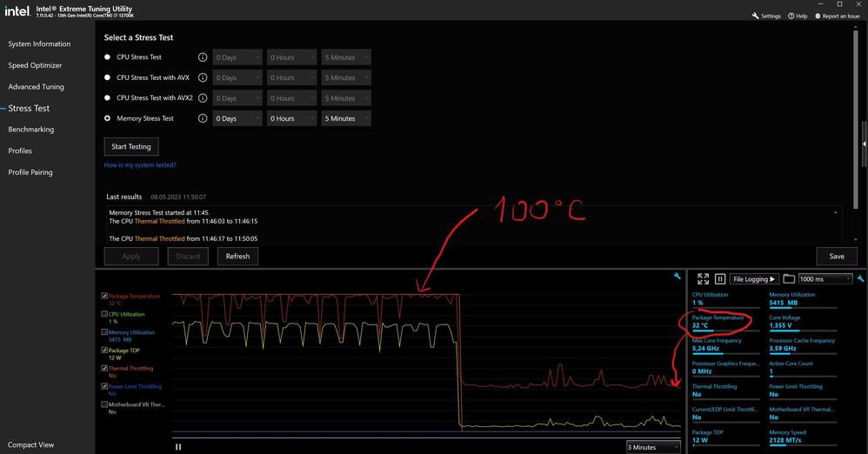Click the Core Voltage 1,355 V value
This screenshot has height=454, width=868.
780,325
